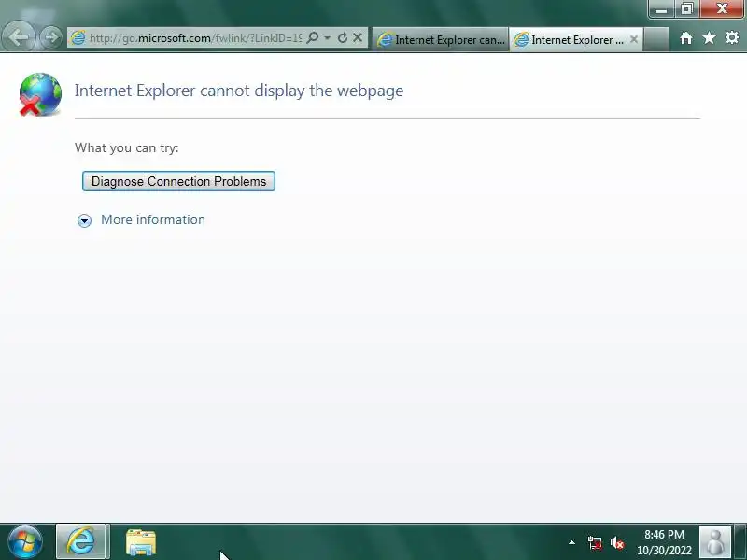Screen dimensions: 747x560
Task: Select the active 'Internet Explorer ...' tab
Action: 575,39
